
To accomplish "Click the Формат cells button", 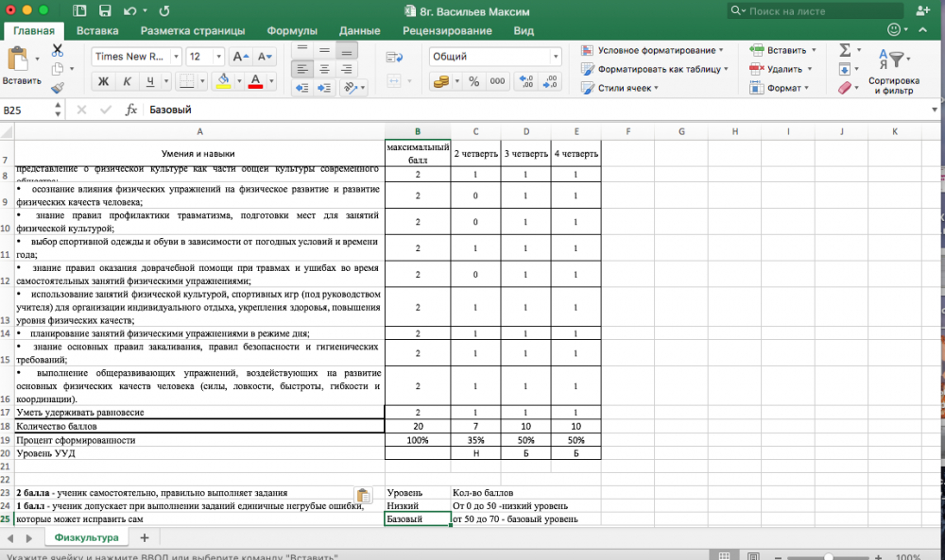I will [x=780, y=88].
